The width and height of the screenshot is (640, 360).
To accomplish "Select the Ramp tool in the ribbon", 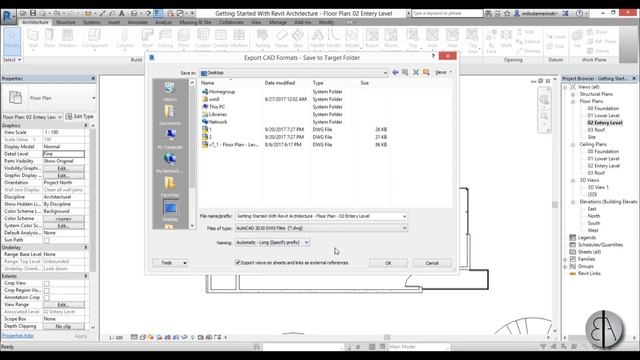I will (x=281, y=39).
